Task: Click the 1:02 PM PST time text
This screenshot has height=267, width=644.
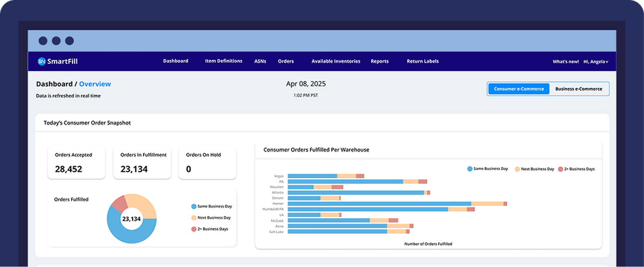Action: pyautogui.click(x=306, y=95)
